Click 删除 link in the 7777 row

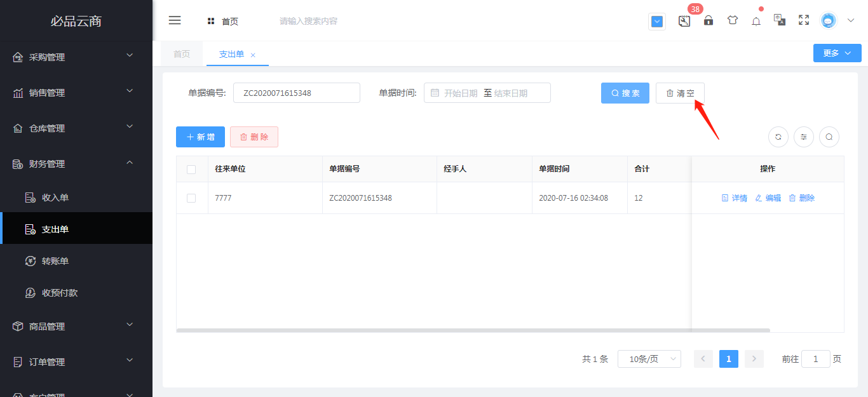(x=801, y=198)
